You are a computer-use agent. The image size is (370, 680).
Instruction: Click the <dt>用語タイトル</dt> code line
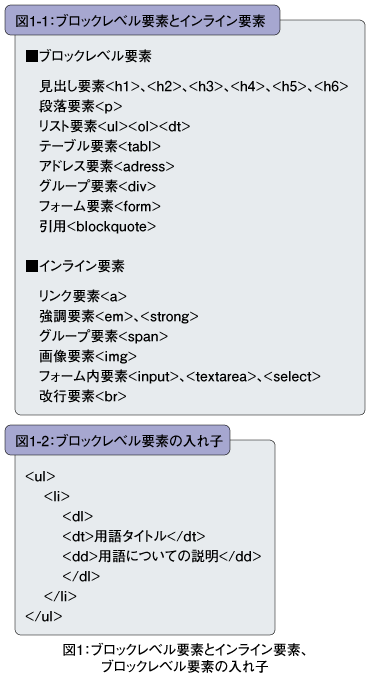click(134, 536)
